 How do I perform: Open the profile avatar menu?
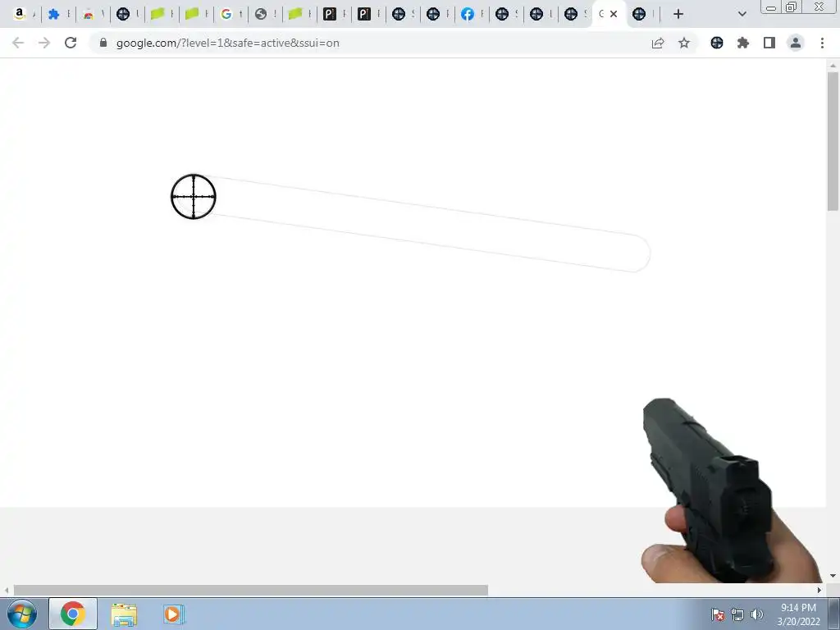[796, 43]
